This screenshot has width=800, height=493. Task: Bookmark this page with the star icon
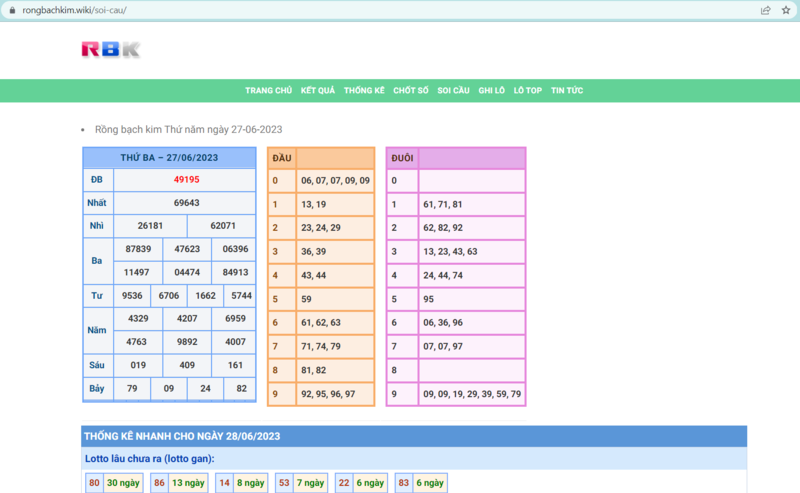click(786, 10)
